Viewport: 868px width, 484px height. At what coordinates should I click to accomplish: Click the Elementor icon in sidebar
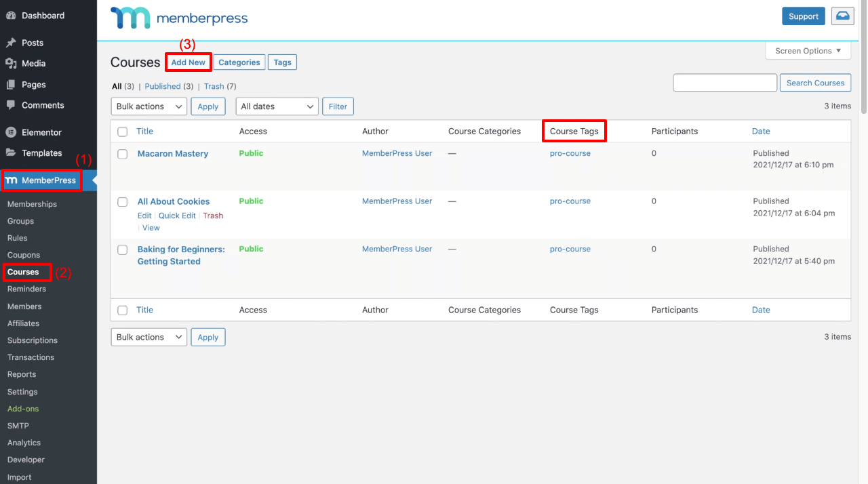tap(11, 132)
